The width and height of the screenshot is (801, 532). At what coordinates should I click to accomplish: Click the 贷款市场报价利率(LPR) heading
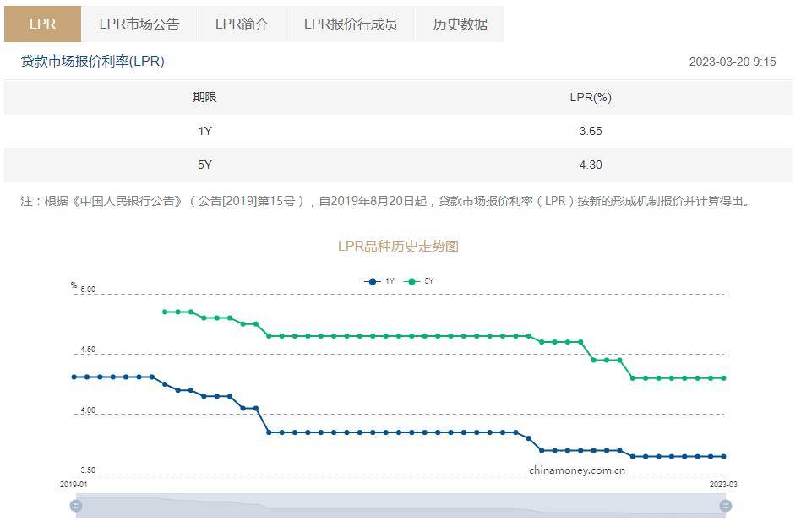coord(92,62)
